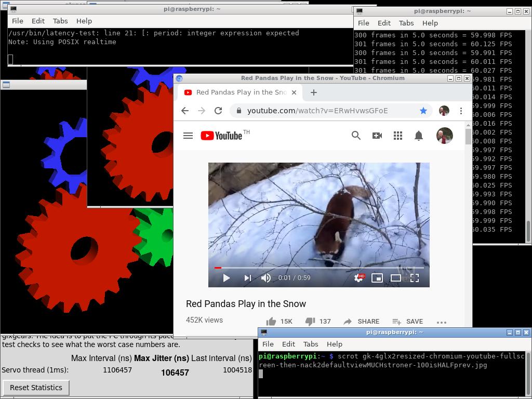Open File menu in latency-test terminal
532x399 pixels.
[18, 21]
